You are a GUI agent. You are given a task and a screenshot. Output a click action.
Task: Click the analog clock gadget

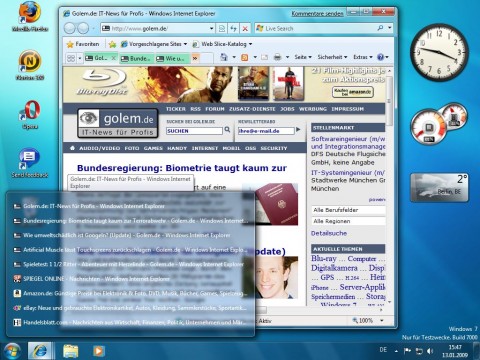[439, 52]
